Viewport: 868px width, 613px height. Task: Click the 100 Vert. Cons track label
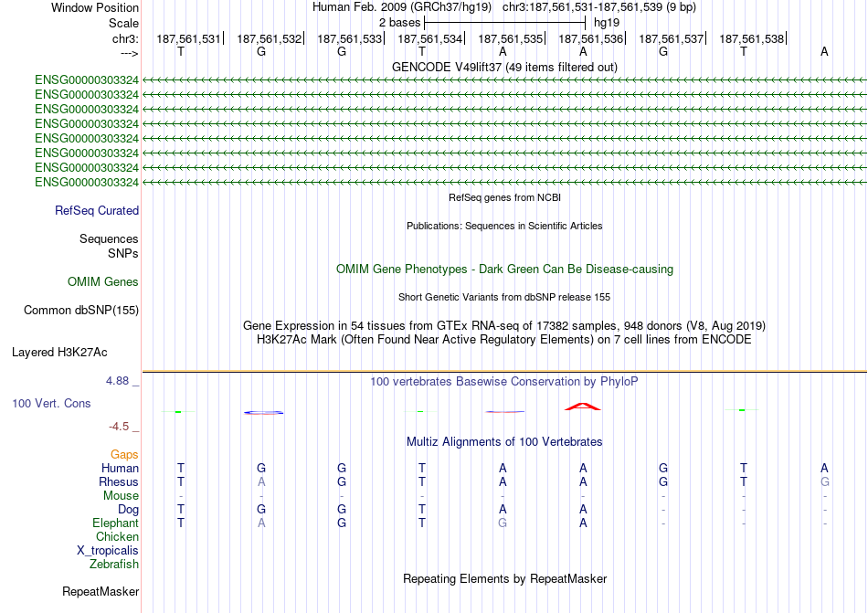[x=51, y=403]
